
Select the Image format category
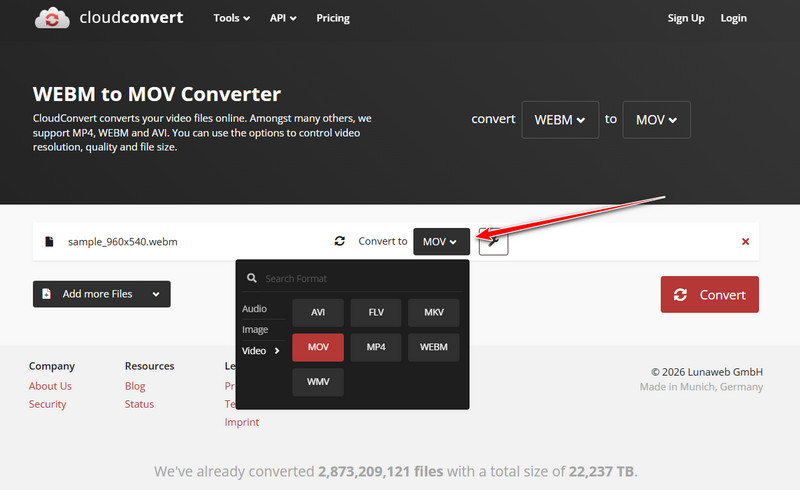click(x=255, y=329)
